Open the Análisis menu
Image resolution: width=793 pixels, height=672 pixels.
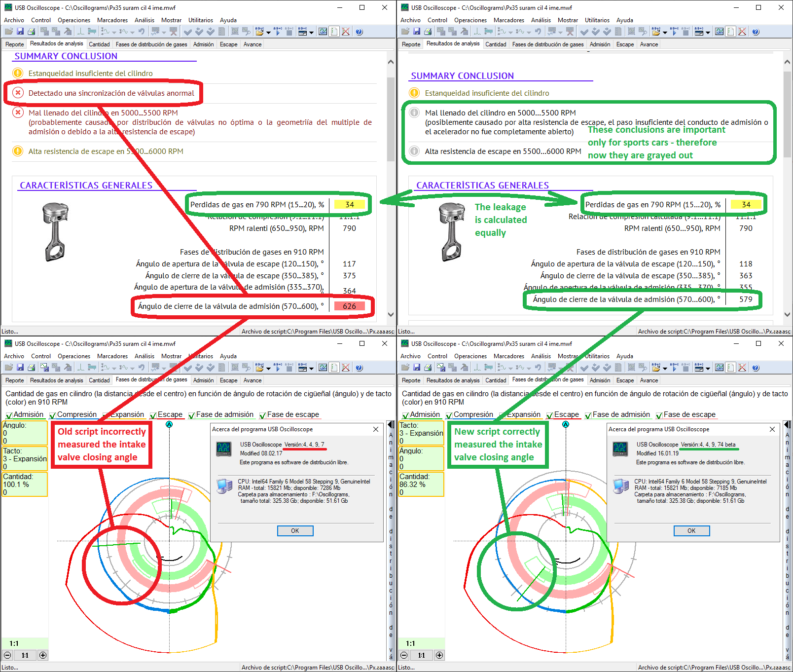[x=144, y=20]
